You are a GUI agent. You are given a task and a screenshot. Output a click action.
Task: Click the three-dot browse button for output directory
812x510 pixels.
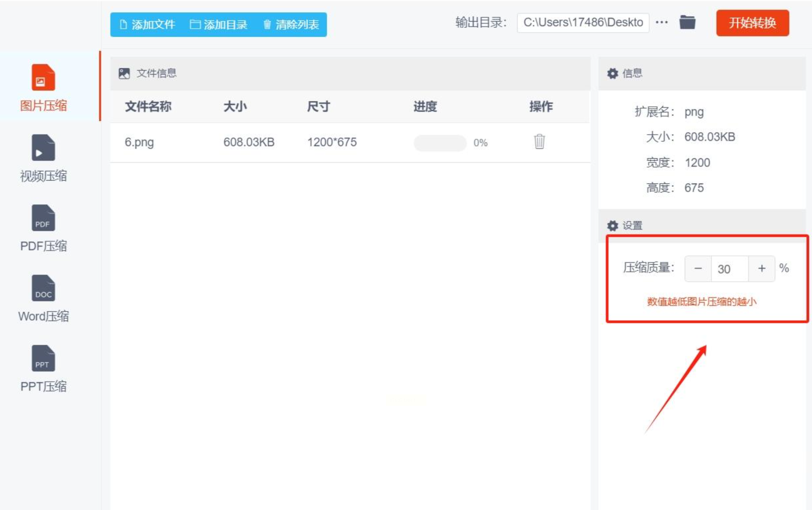(661, 23)
